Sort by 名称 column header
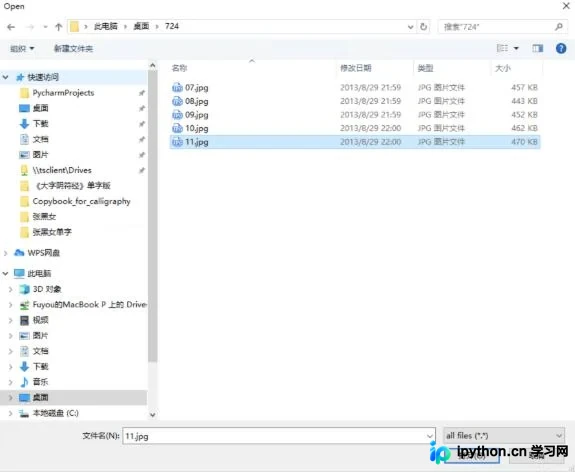This screenshot has height=472, width=575. [x=180, y=68]
